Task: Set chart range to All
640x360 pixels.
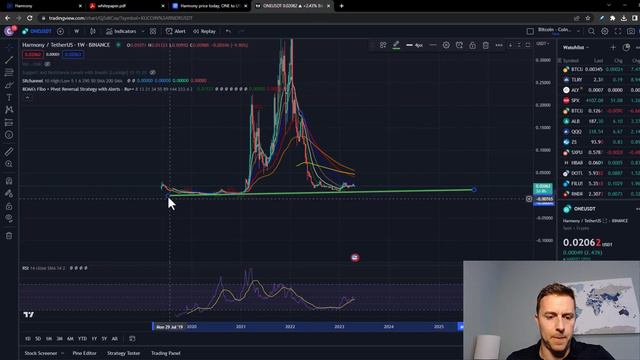Action: point(115,339)
